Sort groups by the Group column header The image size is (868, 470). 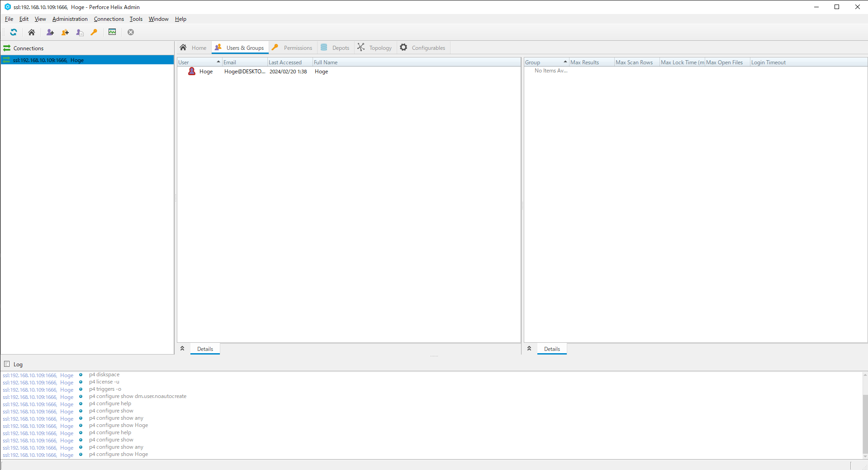546,62
